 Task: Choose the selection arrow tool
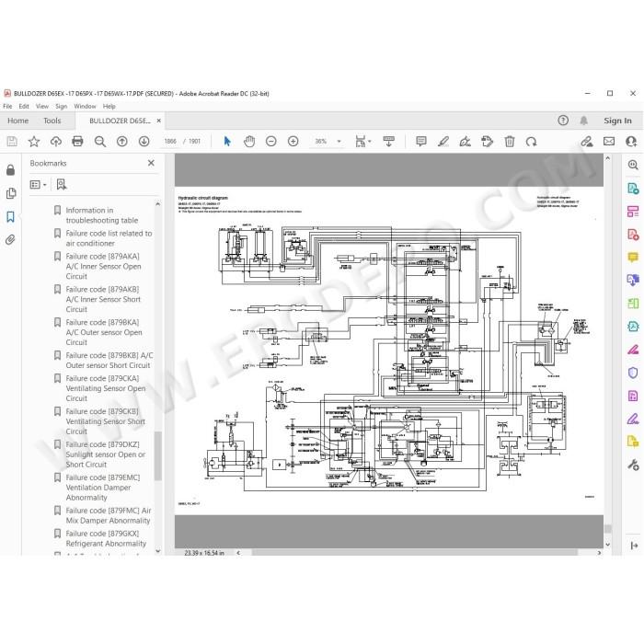pyautogui.click(x=227, y=142)
